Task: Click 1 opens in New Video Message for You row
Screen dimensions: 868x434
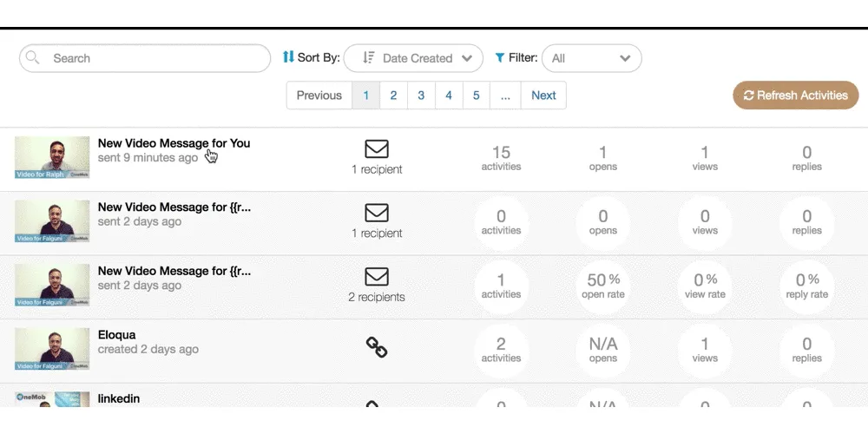Action: 603,158
